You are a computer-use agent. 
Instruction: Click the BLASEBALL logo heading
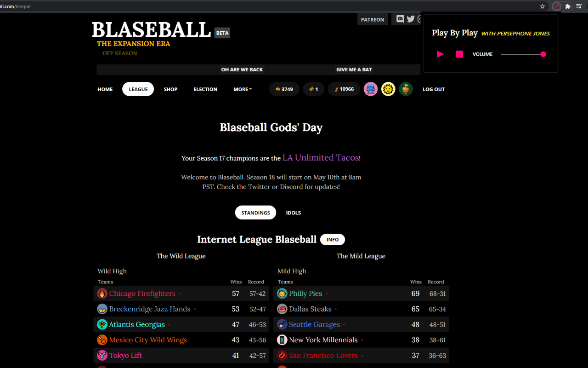coord(151,30)
